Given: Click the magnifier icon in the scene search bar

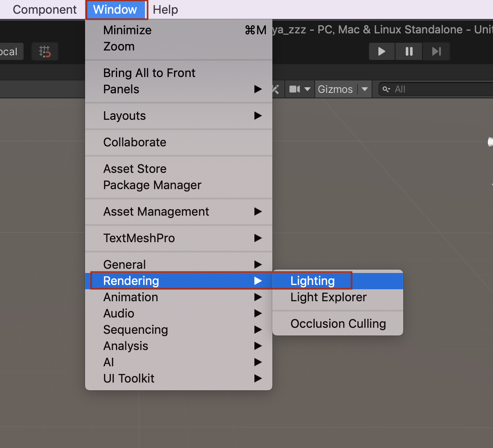Looking at the screenshot, I should pos(387,89).
